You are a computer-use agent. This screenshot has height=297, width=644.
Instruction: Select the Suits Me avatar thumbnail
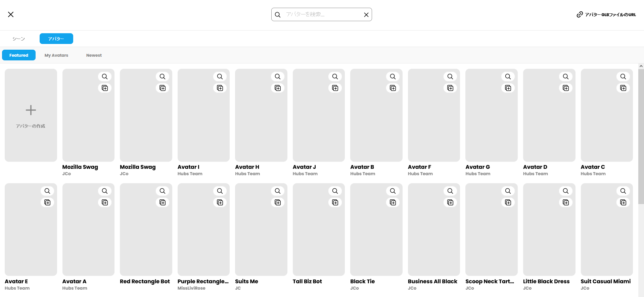pos(261,230)
